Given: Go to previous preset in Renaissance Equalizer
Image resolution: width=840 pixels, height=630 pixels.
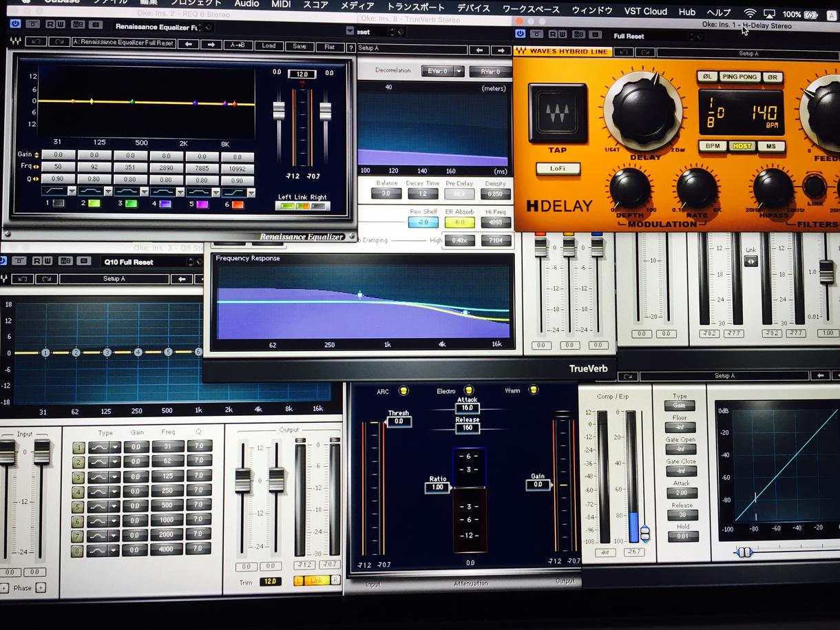Looking at the screenshot, I should (188, 45).
